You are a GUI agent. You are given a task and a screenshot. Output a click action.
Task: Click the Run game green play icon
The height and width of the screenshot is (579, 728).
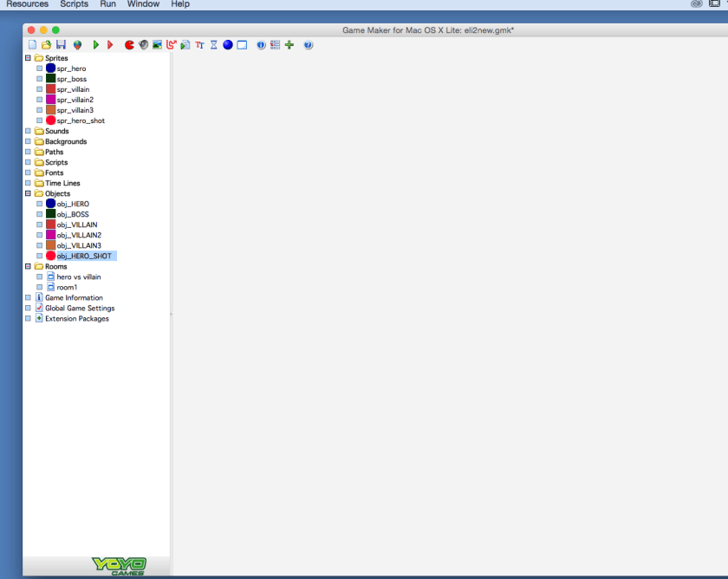[x=96, y=45]
